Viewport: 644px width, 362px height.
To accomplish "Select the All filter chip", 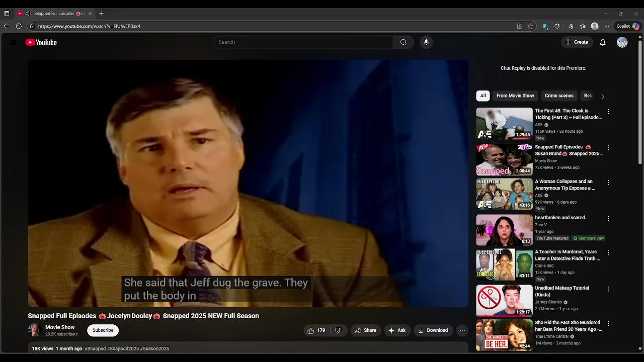I will pyautogui.click(x=483, y=96).
